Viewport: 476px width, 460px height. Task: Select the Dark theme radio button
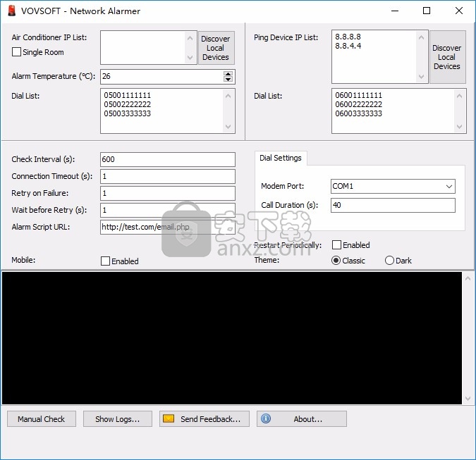(x=389, y=261)
